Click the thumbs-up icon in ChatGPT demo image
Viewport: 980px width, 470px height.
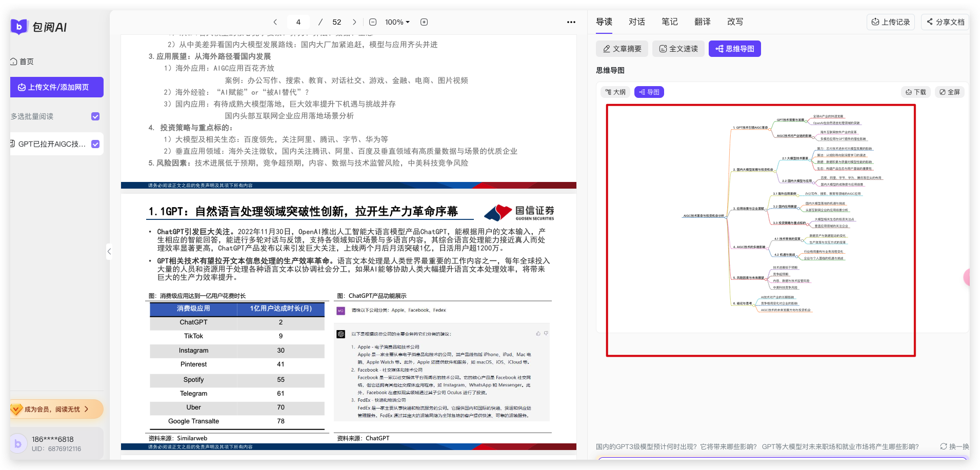[538, 333]
